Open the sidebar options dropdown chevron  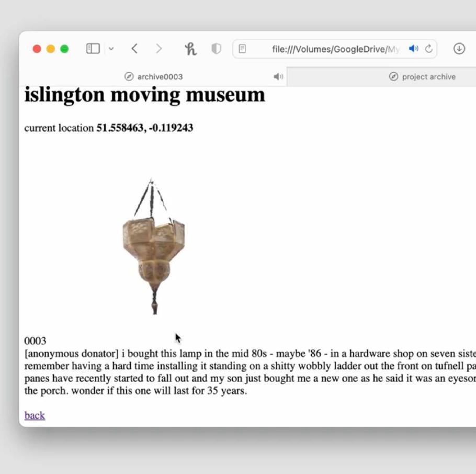[x=111, y=49]
